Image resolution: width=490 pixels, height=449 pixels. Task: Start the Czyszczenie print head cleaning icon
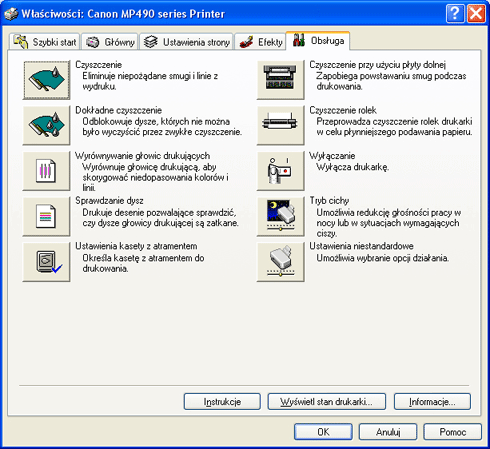46,80
